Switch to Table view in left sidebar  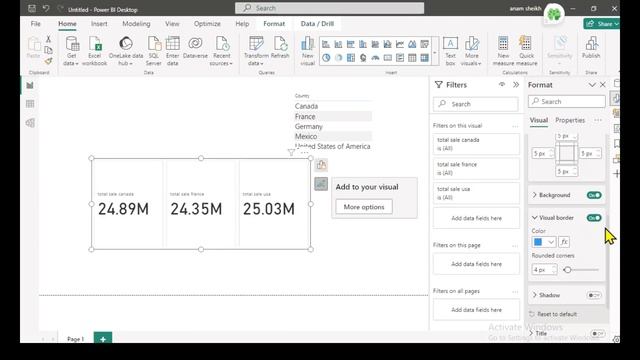(x=30, y=104)
